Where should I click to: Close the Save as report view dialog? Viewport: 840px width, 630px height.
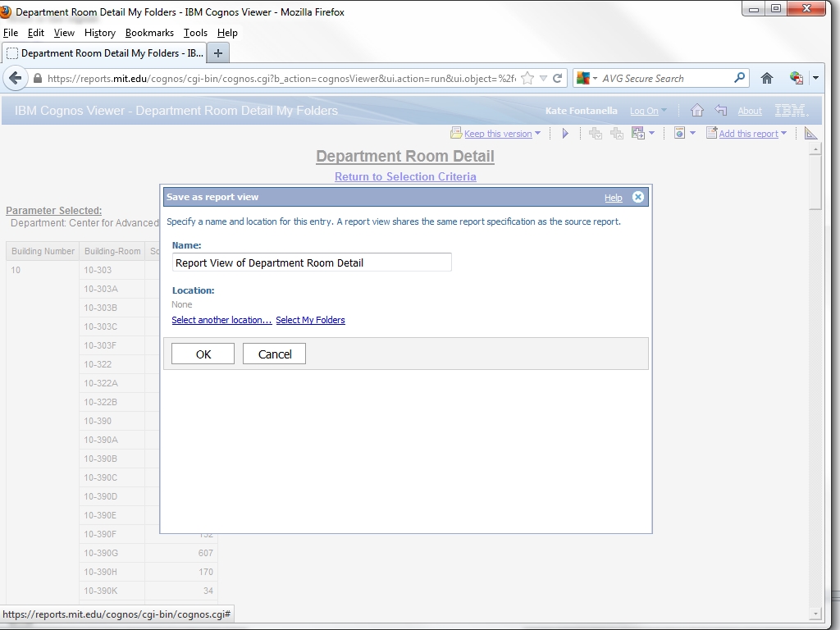[x=638, y=197]
